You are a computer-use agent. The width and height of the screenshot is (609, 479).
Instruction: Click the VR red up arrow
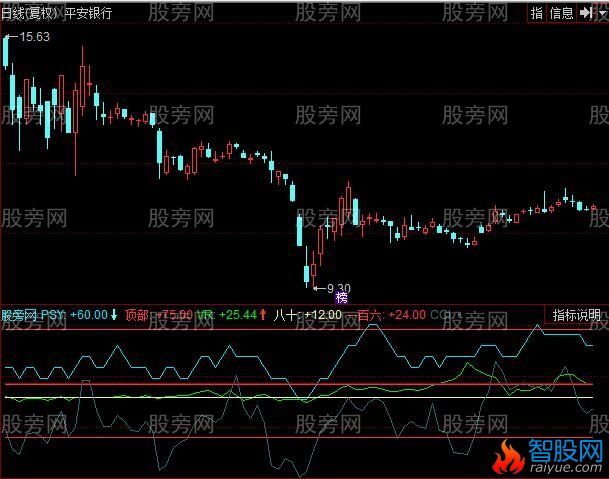(x=263, y=315)
